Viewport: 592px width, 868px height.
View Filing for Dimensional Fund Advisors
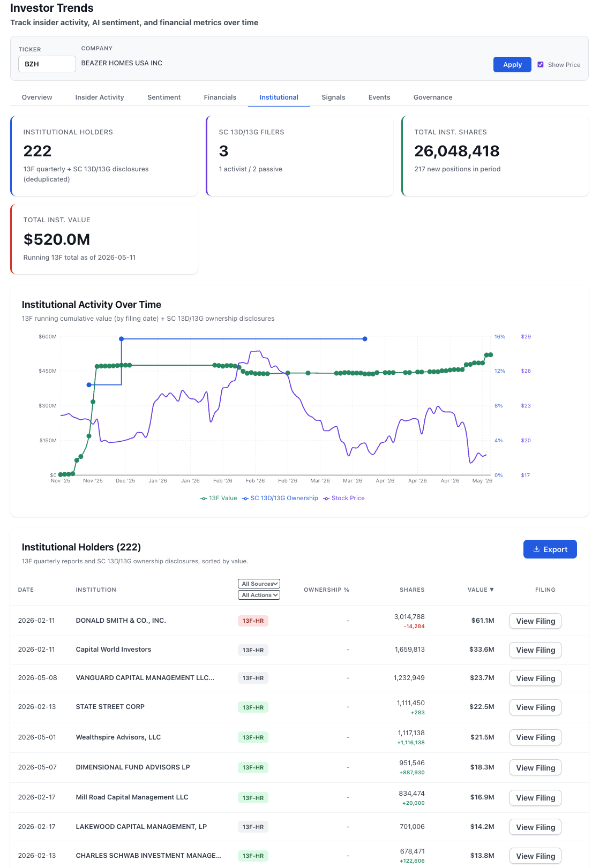point(535,768)
